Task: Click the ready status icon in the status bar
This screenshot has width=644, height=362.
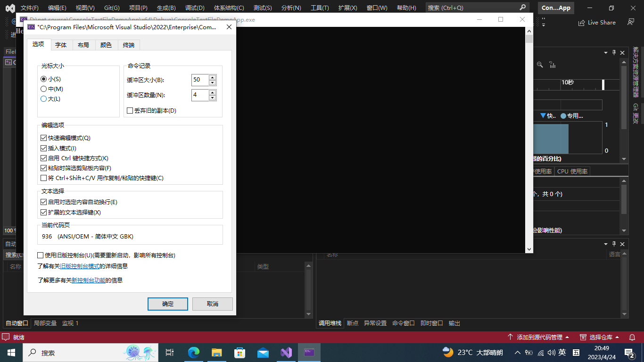Action: click(x=6, y=337)
